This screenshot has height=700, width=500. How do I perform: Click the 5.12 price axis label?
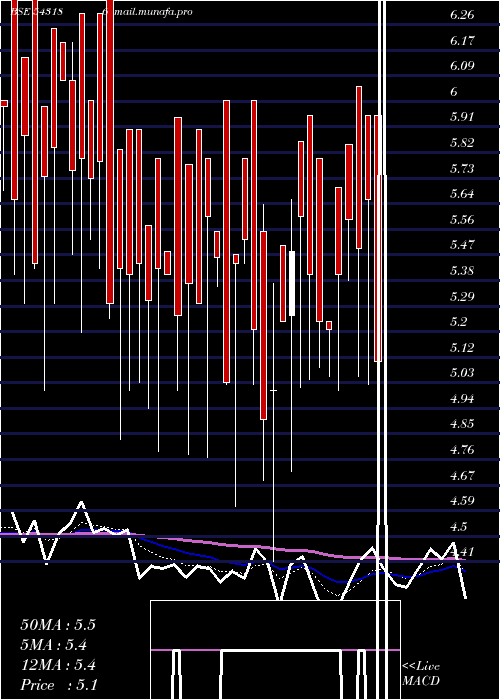(462, 347)
